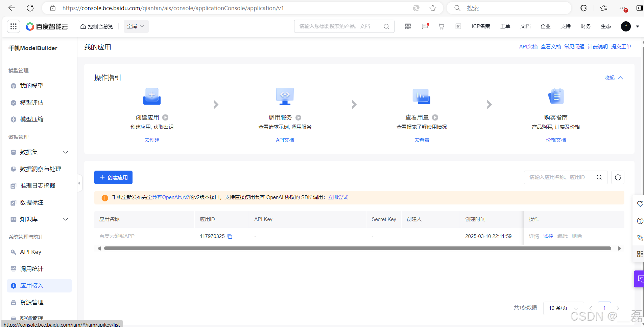Screen dimensions: 644x327
Task: Go back using browser back arrow
Action: click(12, 8)
